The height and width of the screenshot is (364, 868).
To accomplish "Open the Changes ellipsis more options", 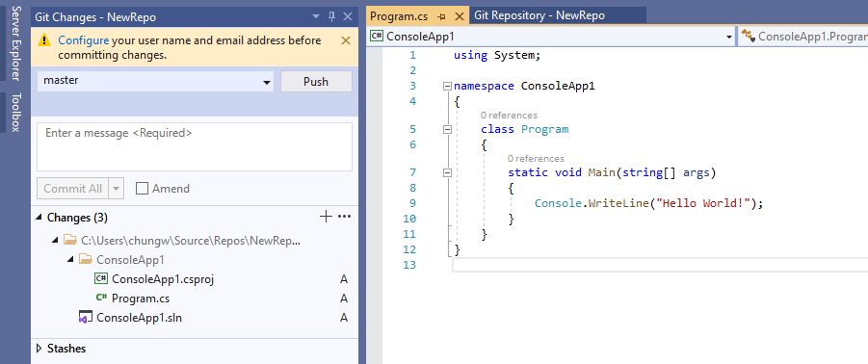I will point(344,217).
